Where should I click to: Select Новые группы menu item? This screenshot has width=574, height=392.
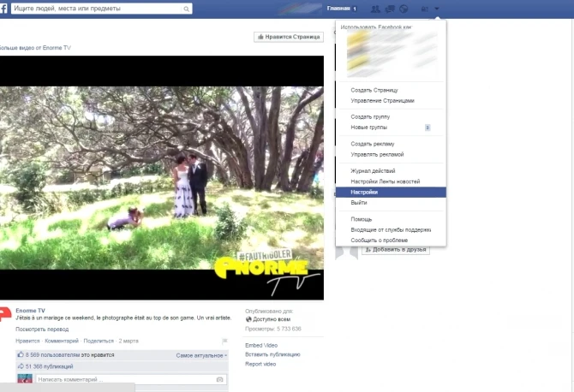click(368, 128)
